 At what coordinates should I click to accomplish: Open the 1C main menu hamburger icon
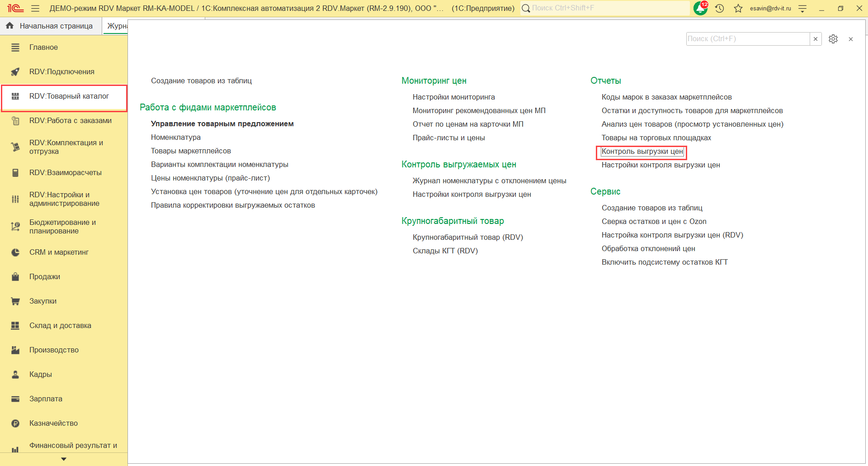35,8
